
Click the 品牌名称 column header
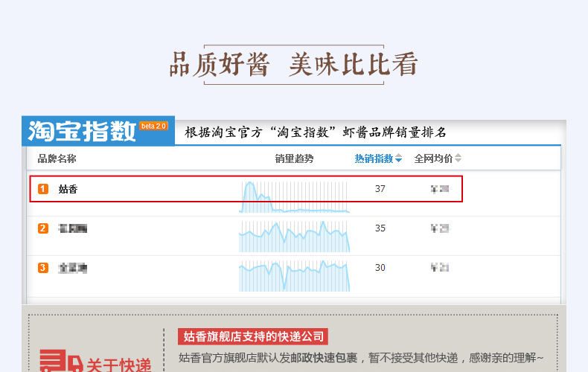pos(57,158)
